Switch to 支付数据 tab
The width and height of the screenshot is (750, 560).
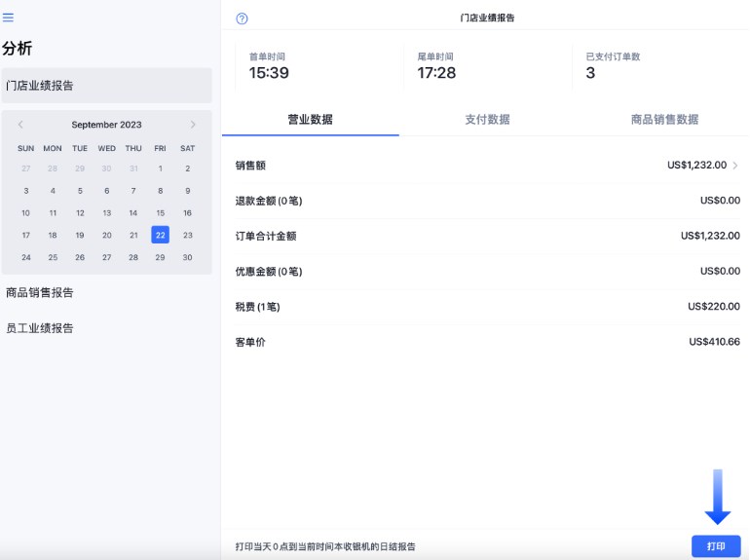click(487, 120)
